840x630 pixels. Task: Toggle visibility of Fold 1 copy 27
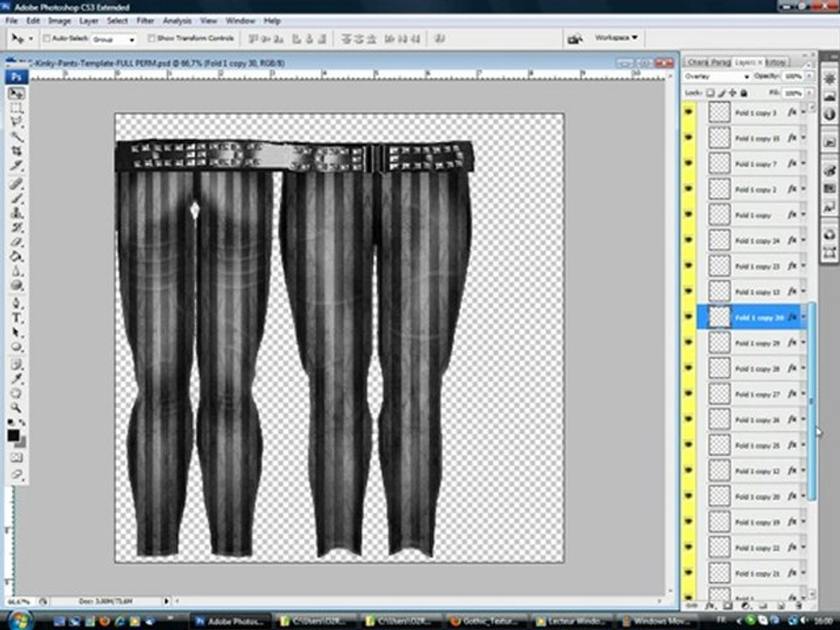689,394
